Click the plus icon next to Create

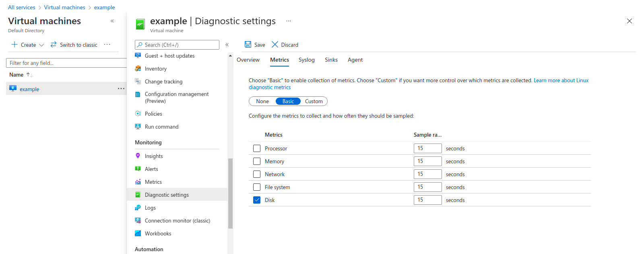pyautogui.click(x=14, y=44)
